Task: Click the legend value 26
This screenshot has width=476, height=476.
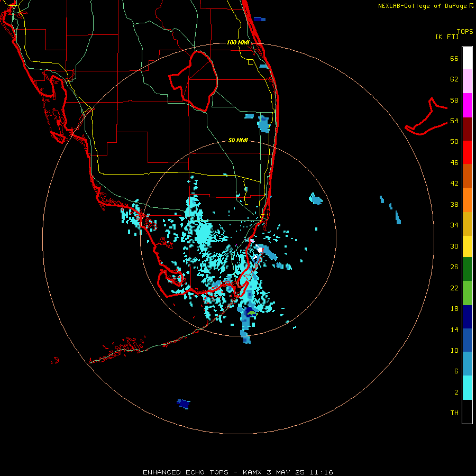Action: coord(454,267)
